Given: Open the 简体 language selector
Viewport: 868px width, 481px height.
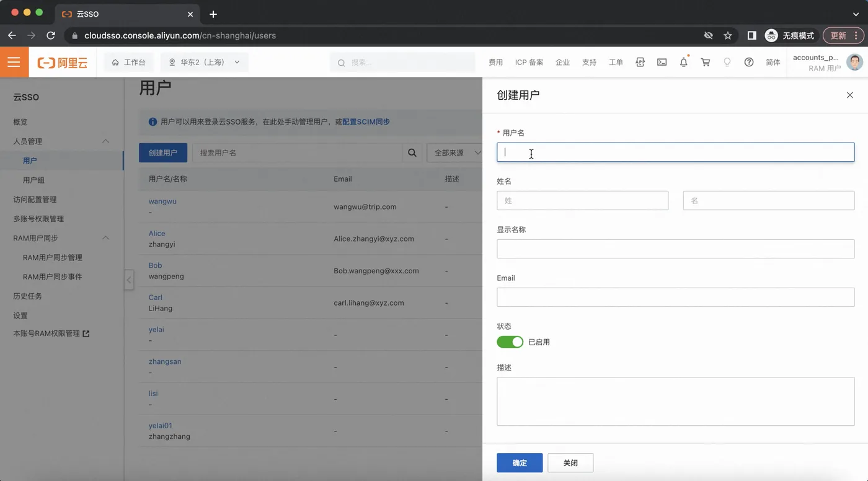Looking at the screenshot, I should point(773,62).
